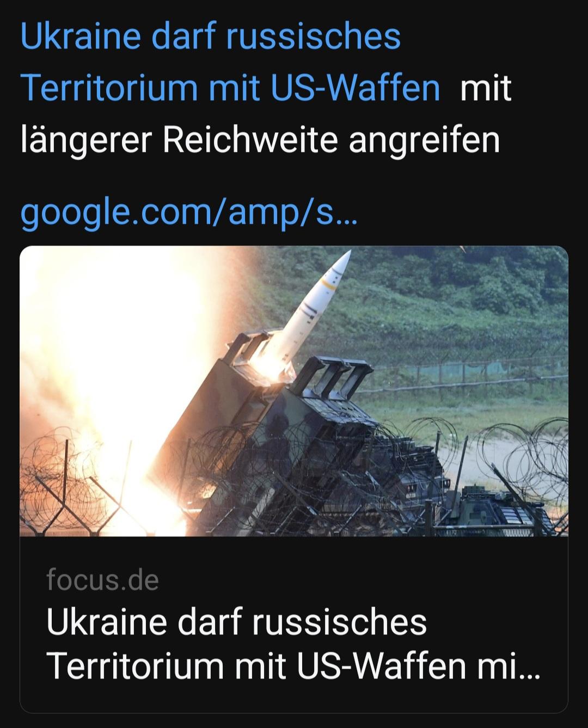Open the missile launch preview image
Screen dimensions: 588x728
(x=294, y=391)
